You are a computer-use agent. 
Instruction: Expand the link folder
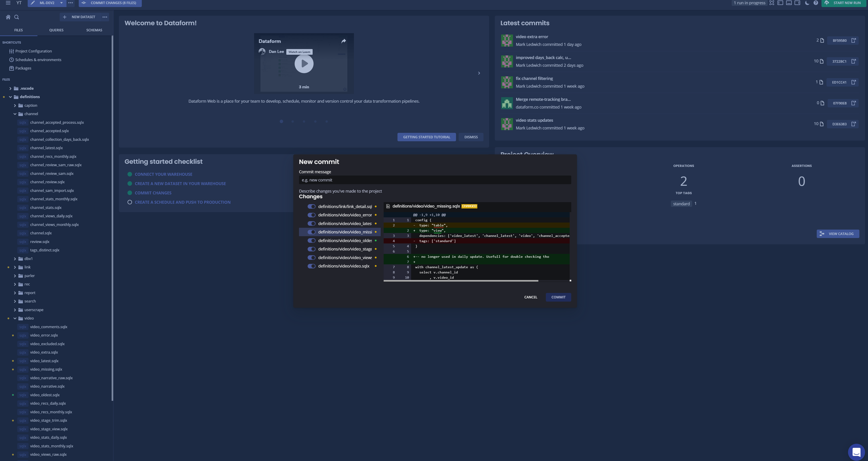[15, 267]
